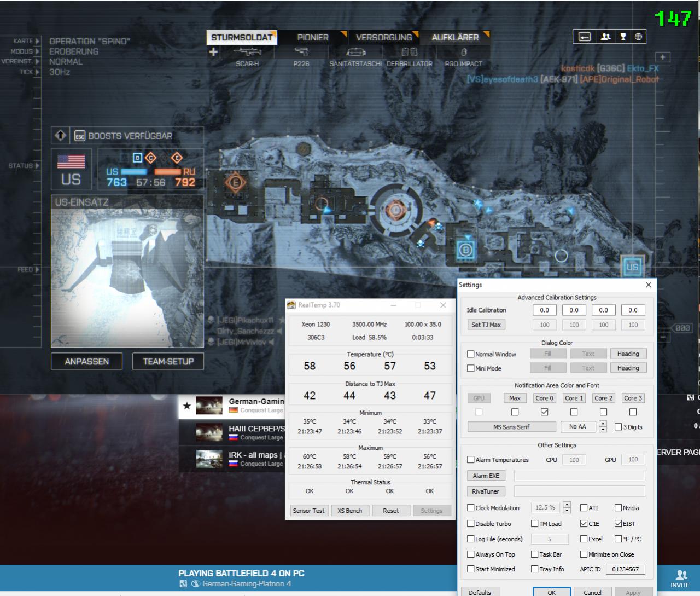Open the trophy scoreboard icon

[623, 37]
